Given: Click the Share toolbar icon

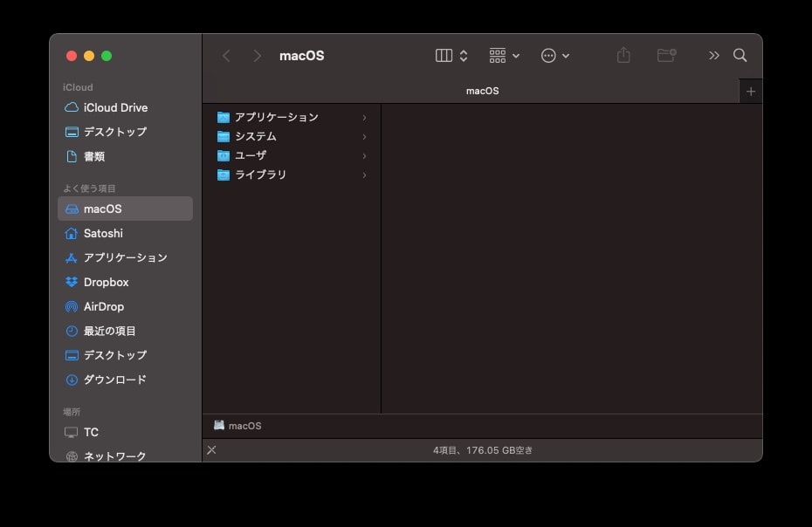Looking at the screenshot, I should 623,56.
